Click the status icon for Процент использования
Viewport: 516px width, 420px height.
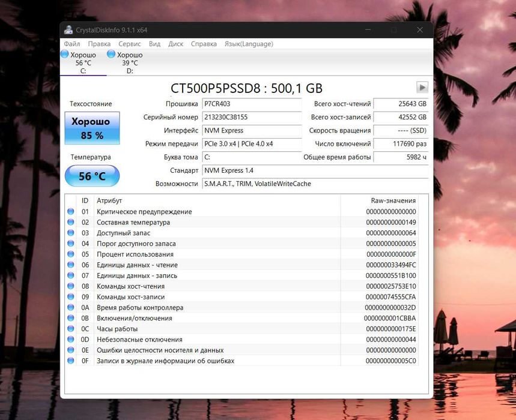pos(71,254)
